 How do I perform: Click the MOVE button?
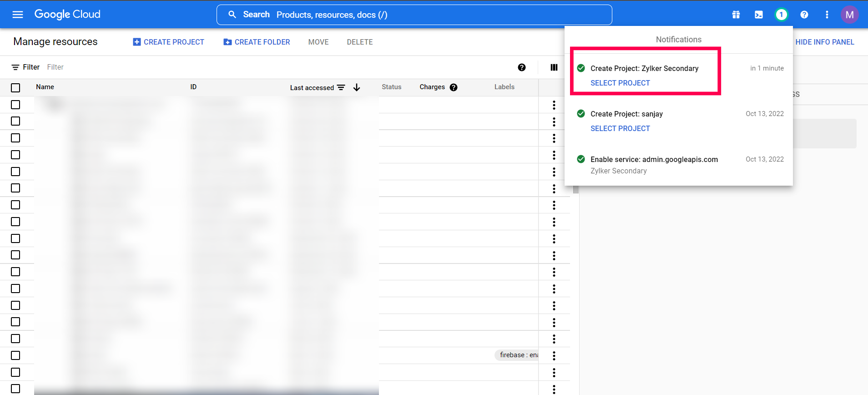coord(318,42)
